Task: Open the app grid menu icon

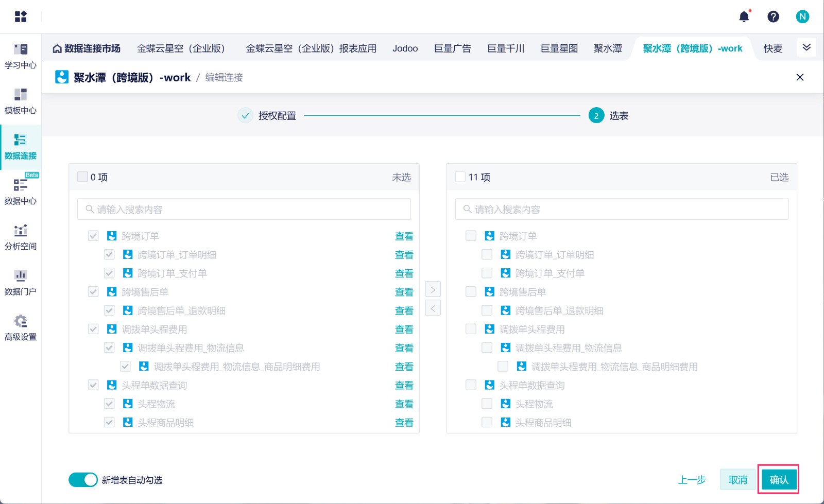Action: point(21,16)
